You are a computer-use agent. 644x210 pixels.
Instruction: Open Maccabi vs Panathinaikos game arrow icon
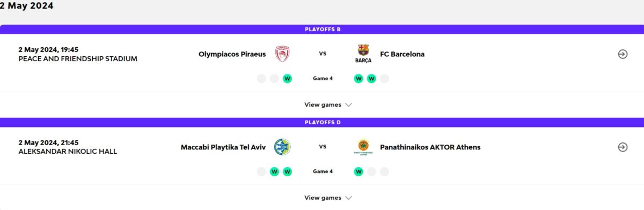623,147
